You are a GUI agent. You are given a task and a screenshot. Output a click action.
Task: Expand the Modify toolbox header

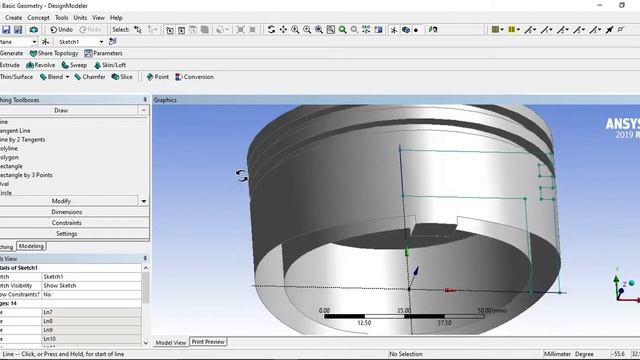pyautogui.click(x=61, y=201)
